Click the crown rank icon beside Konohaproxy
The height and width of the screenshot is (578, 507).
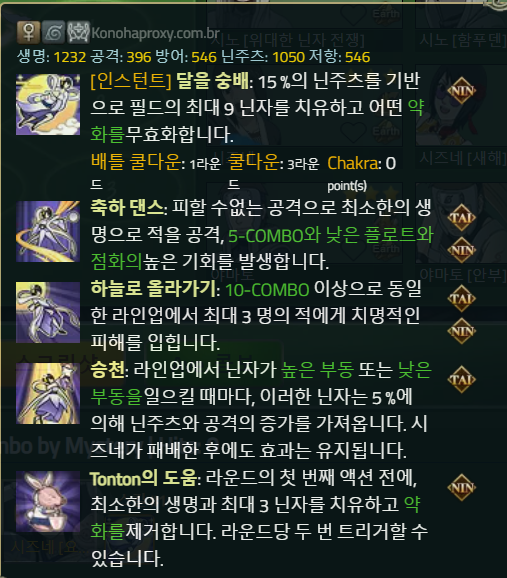click(x=78, y=32)
